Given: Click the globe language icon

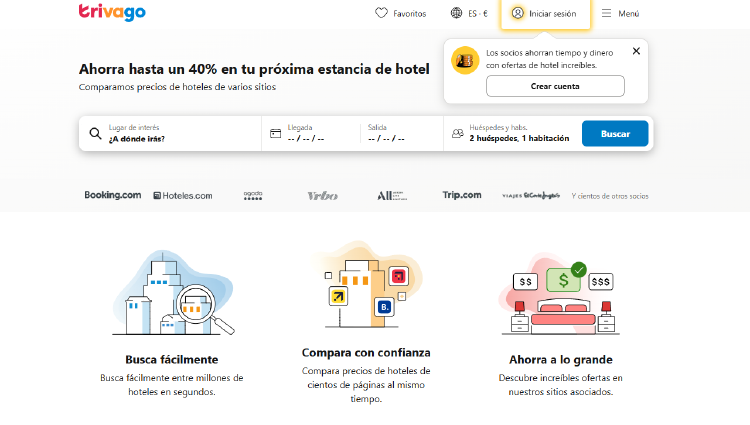Looking at the screenshot, I should 457,14.
